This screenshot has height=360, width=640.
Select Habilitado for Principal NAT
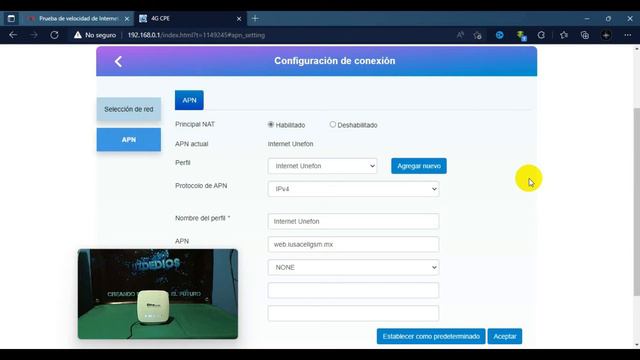click(271, 124)
